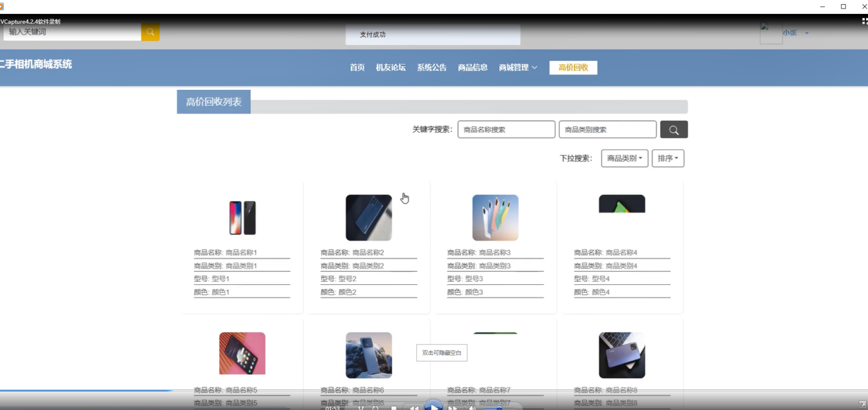The height and width of the screenshot is (410, 868).
Task: Click text 商品名称: 商品名称1
Action: 225,253
